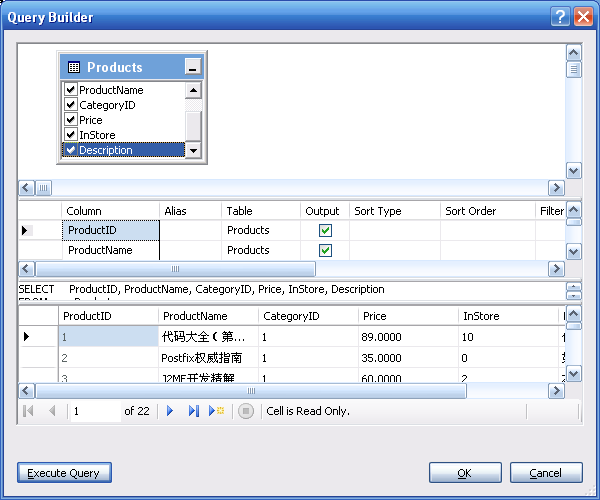This screenshot has width=600, height=500.
Task: Click OK button
Action: (x=465, y=473)
